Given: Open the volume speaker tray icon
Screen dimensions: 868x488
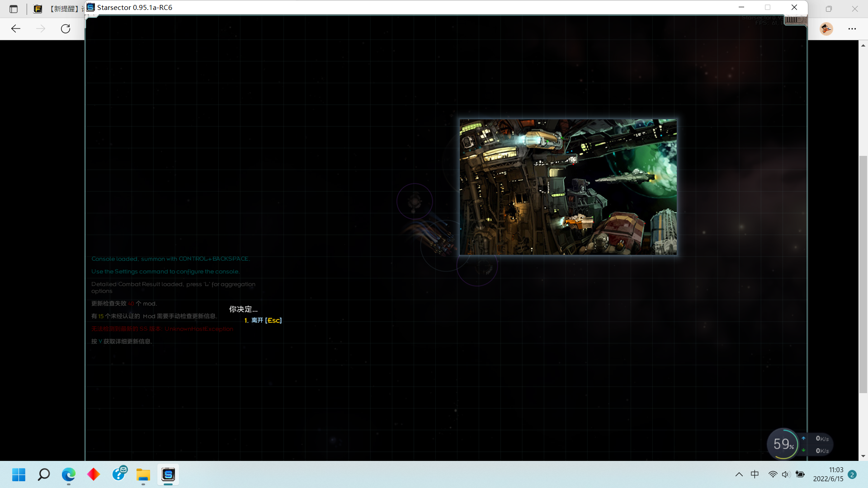Looking at the screenshot, I should tap(786, 474).
